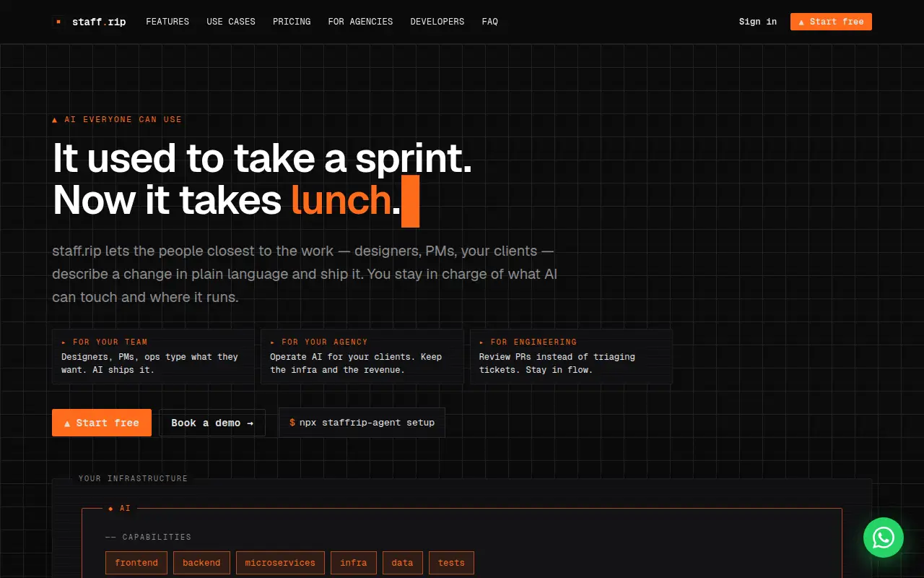Select the tests capability tag
This screenshot has height=578, width=924.
click(451, 563)
